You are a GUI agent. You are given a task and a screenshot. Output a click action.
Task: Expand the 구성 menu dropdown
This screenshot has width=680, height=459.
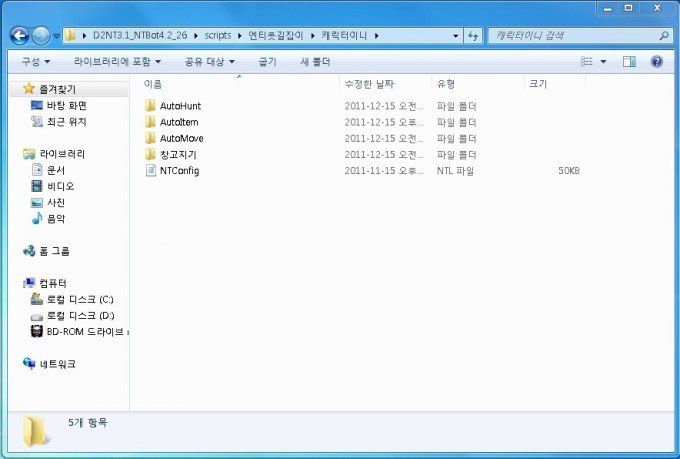(x=35, y=61)
